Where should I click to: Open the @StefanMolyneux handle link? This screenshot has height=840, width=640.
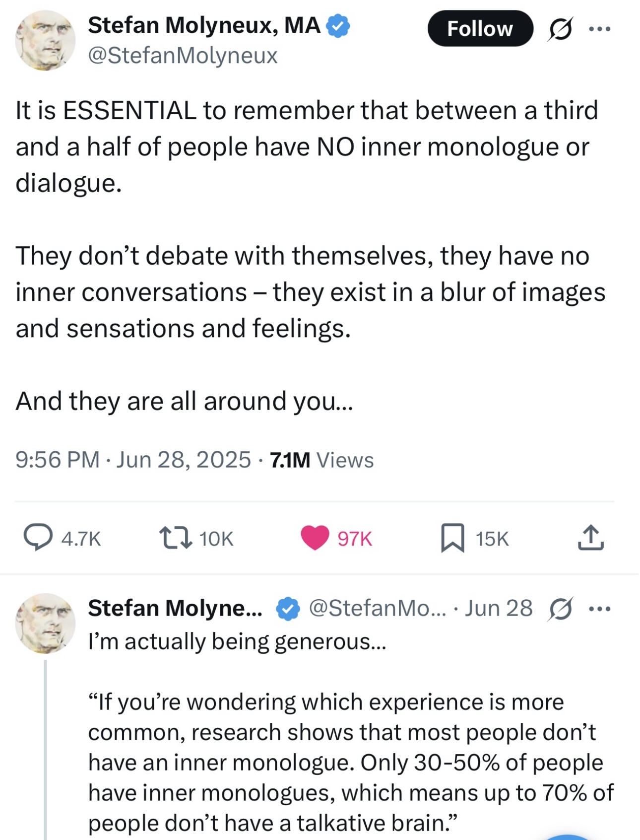pos(183,55)
